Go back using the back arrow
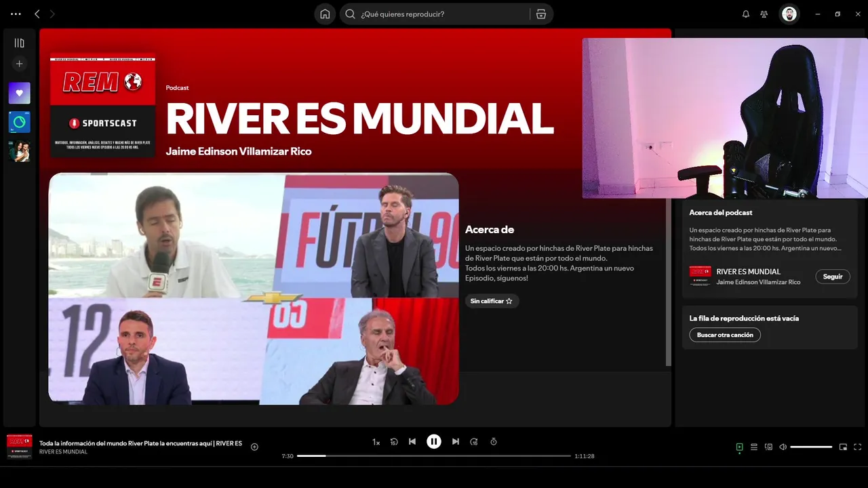The image size is (868, 488). point(37,14)
